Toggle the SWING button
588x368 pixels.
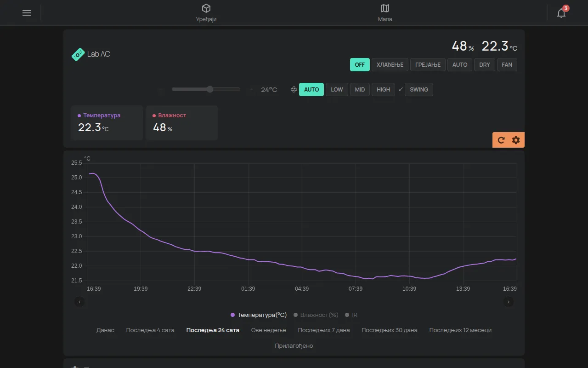tap(419, 90)
